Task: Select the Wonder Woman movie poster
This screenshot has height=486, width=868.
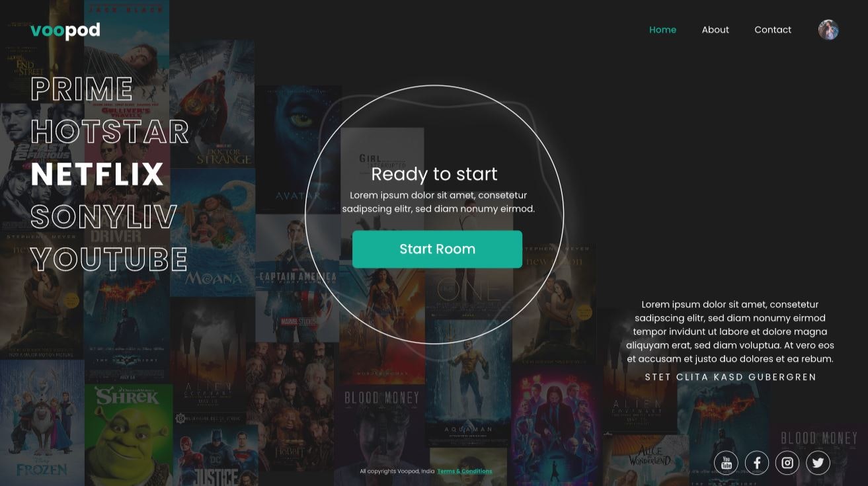Action: pyautogui.click(x=382, y=321)
